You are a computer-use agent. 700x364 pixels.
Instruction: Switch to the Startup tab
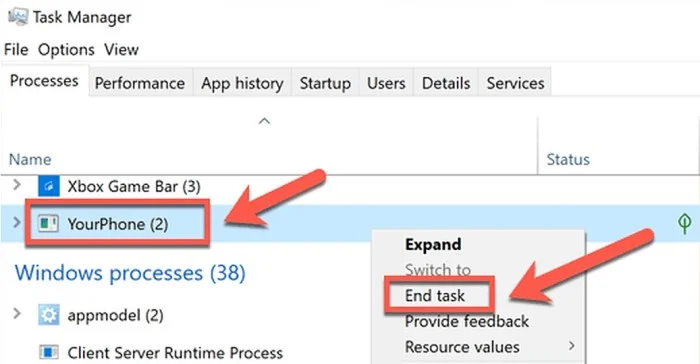(325, 83)
